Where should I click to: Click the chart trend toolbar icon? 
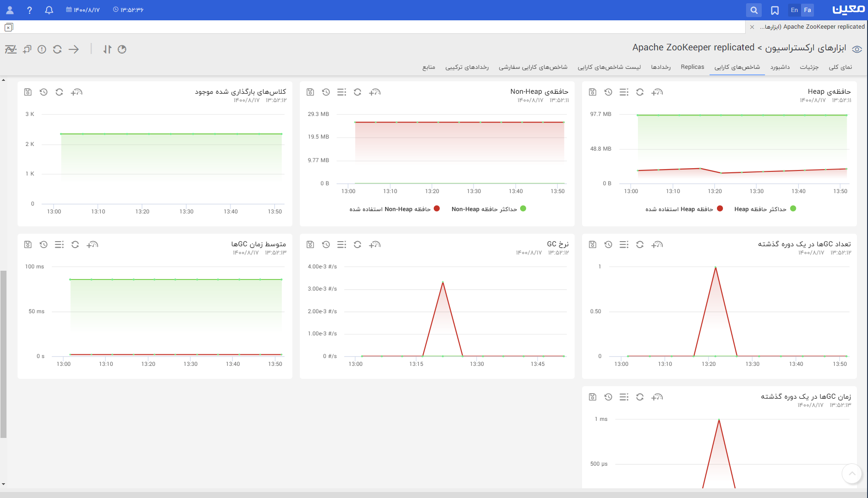(x=11, y=49)
